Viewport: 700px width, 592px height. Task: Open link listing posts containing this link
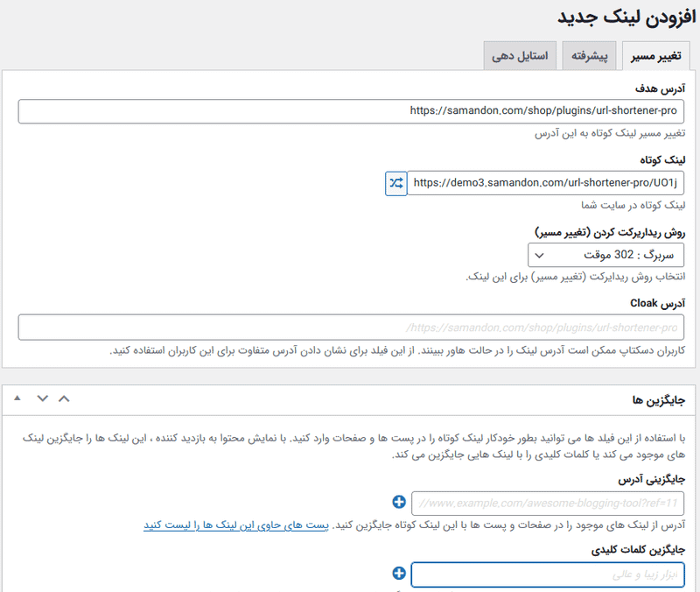coord(236,525)
